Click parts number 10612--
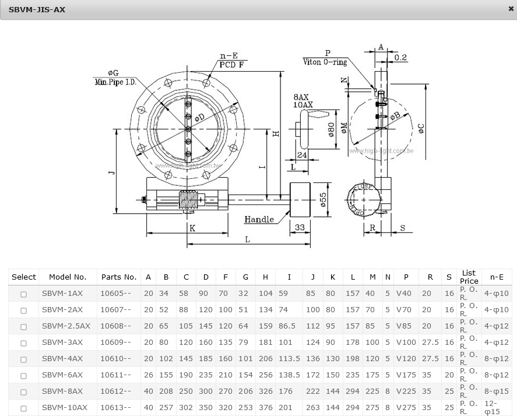 [116, 391]
